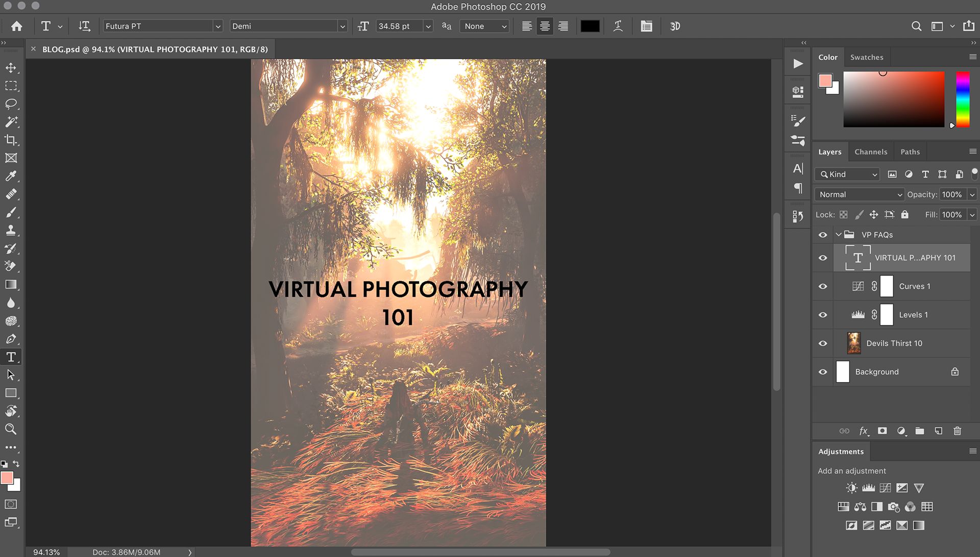This screenshot has width=980, height=557.
Task: Select the Lasso tool
Action: point(11,104)
